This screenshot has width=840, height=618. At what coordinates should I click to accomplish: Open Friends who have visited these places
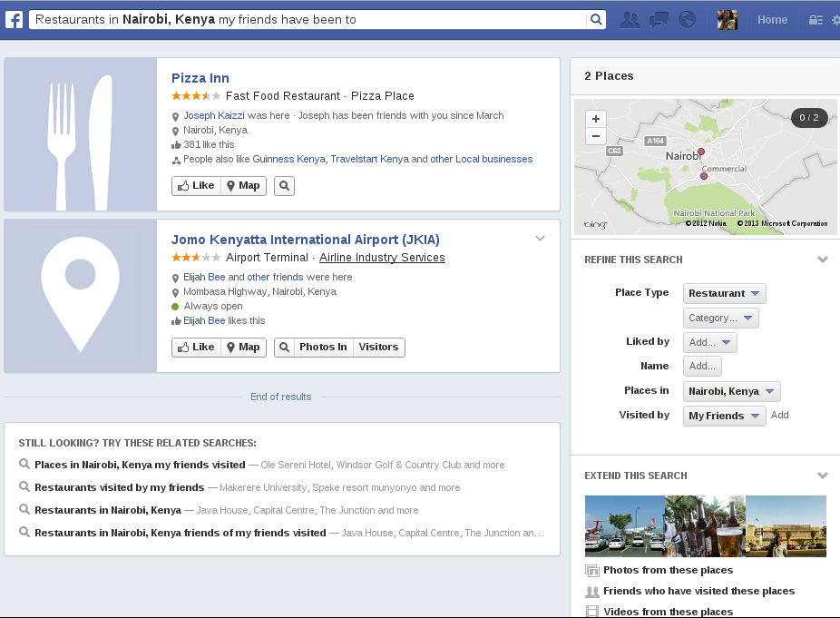pyautogui.click(x=699, y=591)
